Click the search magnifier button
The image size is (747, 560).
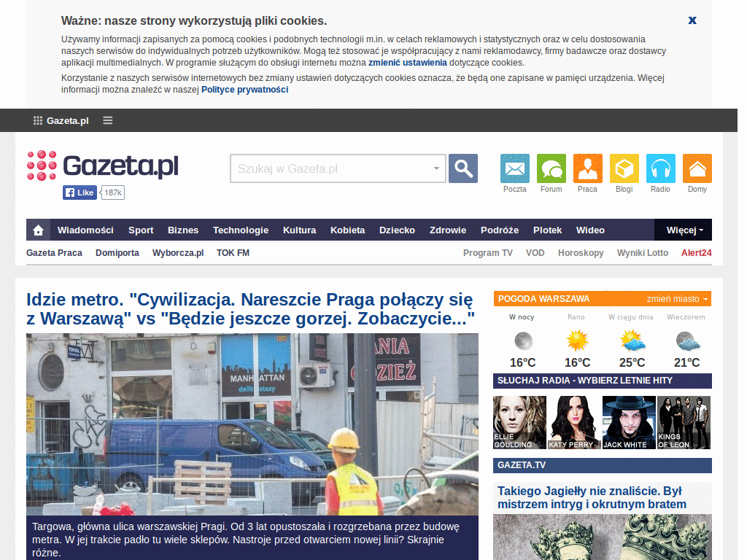(463, 168)
